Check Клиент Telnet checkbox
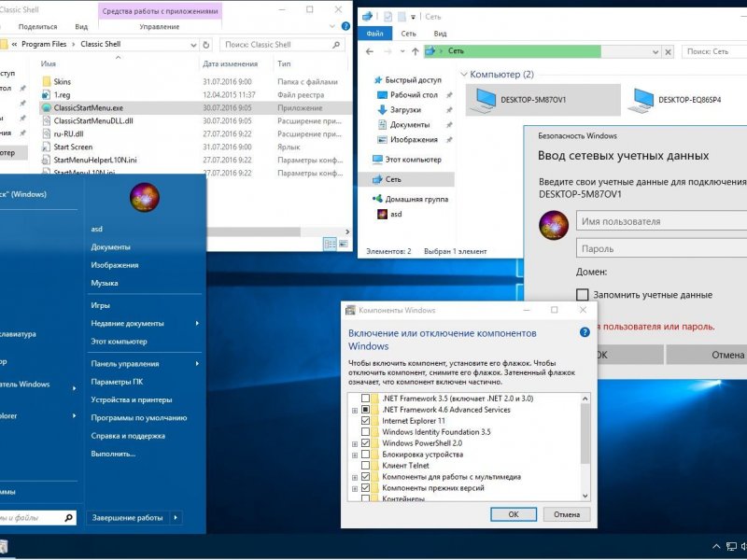The height and width of the screenshot is (560, 747). 365,465
